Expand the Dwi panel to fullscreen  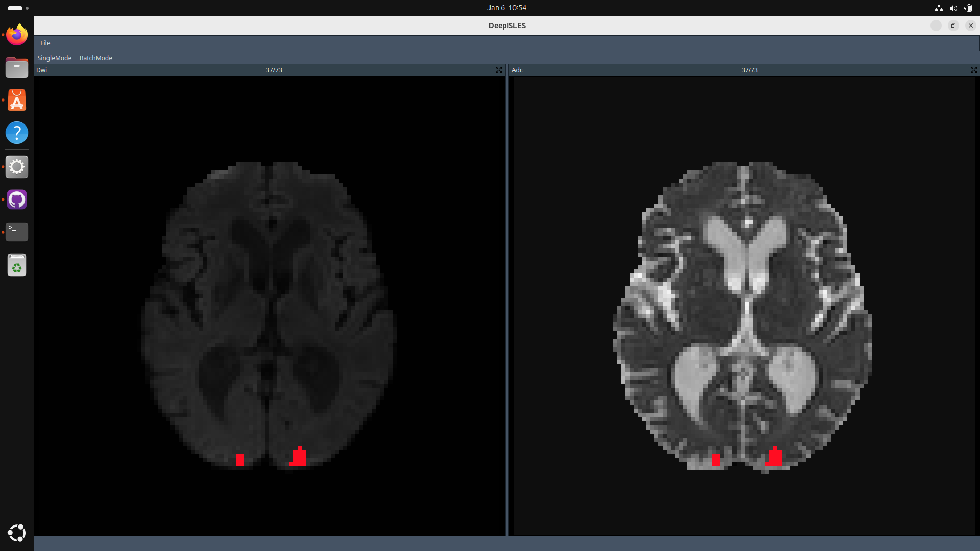[498, 70]
